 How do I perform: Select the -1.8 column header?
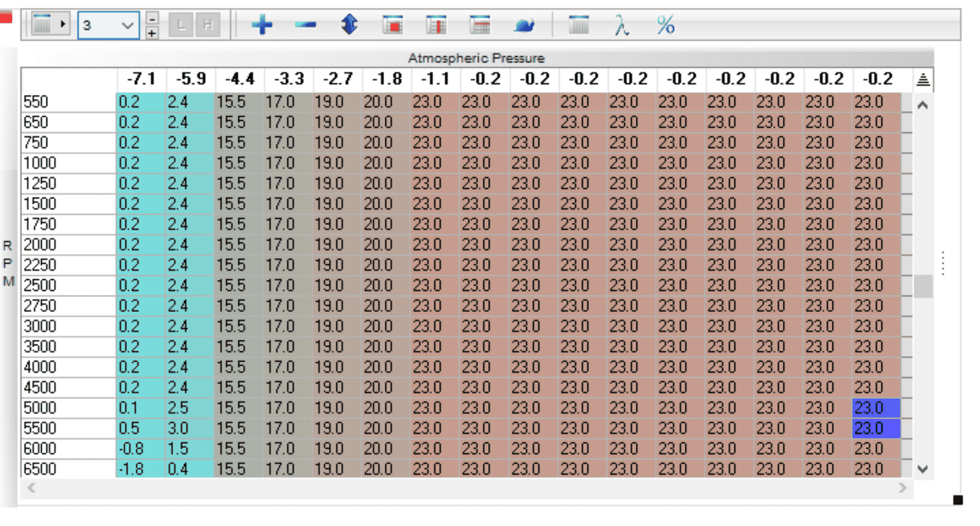387,79
